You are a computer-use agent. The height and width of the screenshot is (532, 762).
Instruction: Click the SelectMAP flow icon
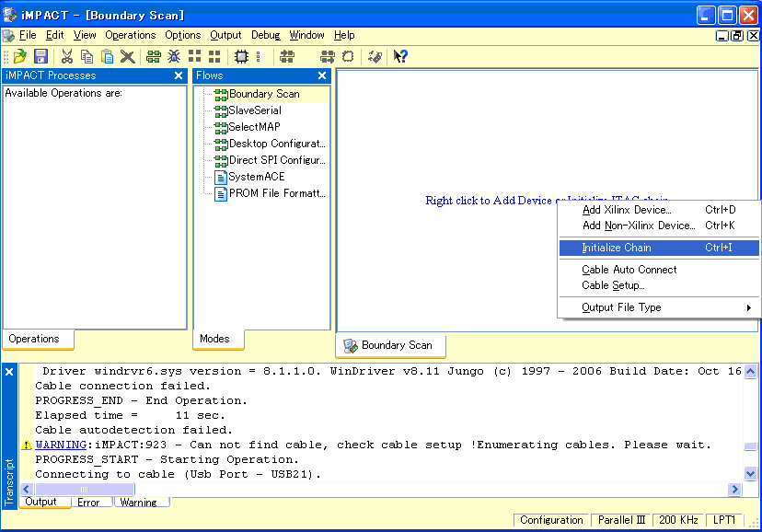click(221, 127)
